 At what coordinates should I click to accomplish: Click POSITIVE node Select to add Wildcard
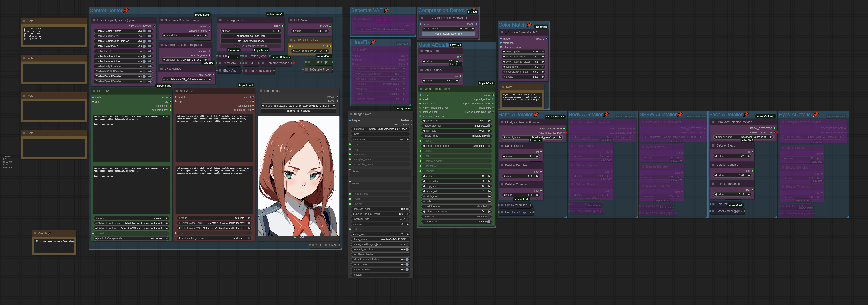click(x=131, y=228)
